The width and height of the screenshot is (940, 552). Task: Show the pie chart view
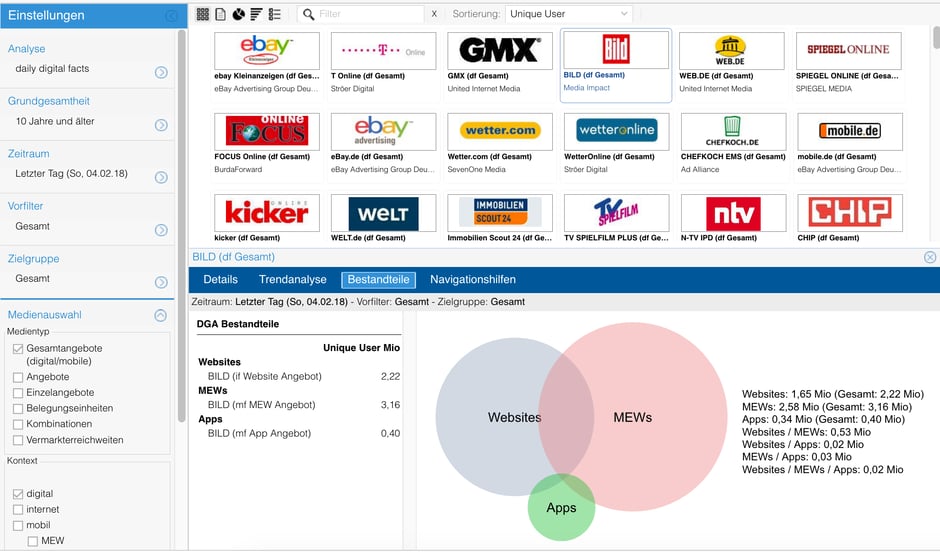point(239,14)
